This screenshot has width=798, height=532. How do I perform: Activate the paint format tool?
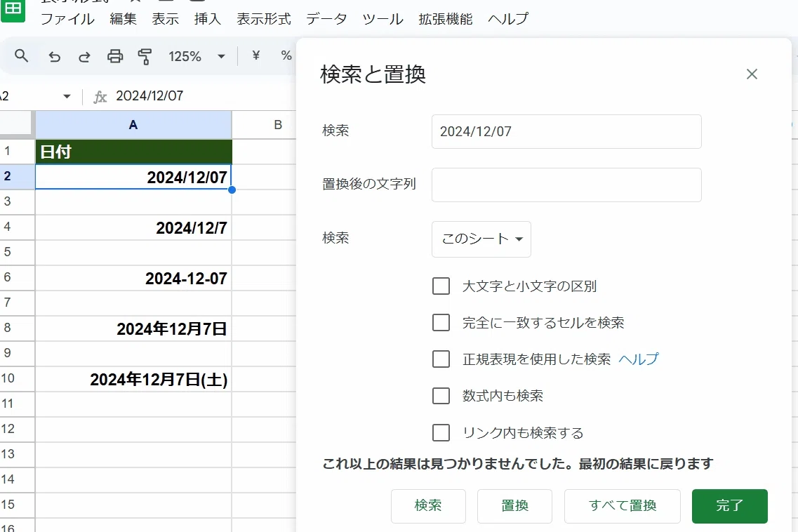point(145,56)
